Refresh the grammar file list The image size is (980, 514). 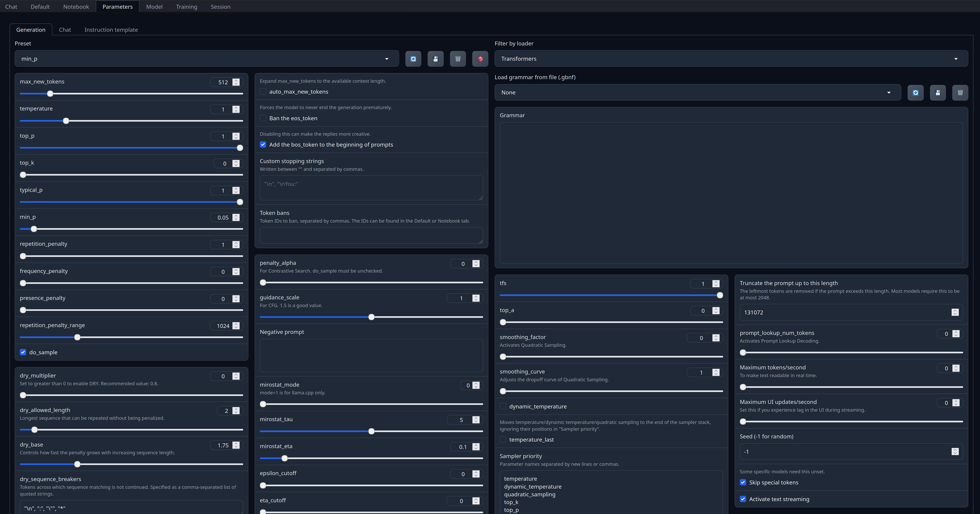(x=915, y=93)
